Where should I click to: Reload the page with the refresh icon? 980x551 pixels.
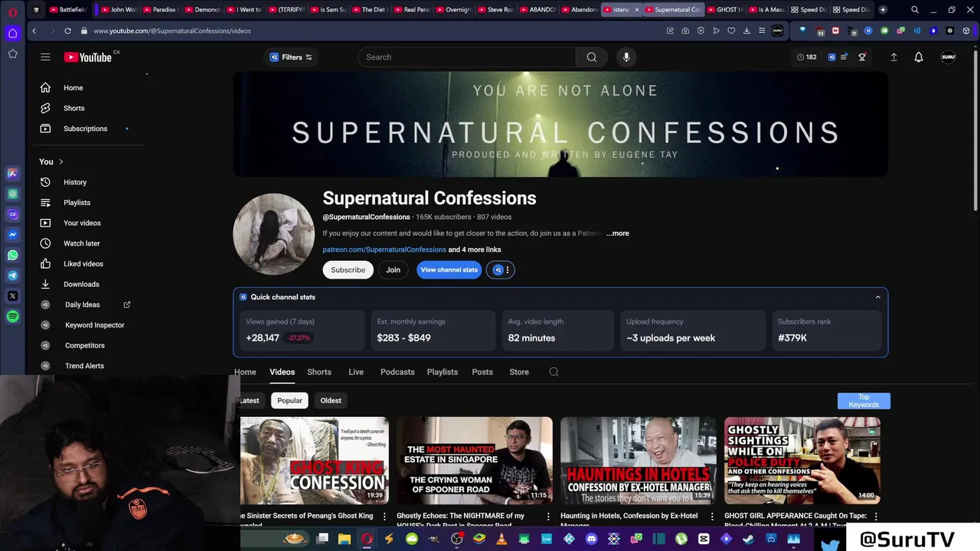67,31
